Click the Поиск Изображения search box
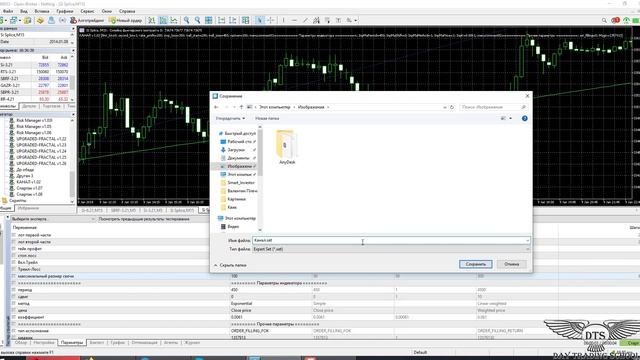The width and height of the screenshot is (640, 360). click(493, 107)
